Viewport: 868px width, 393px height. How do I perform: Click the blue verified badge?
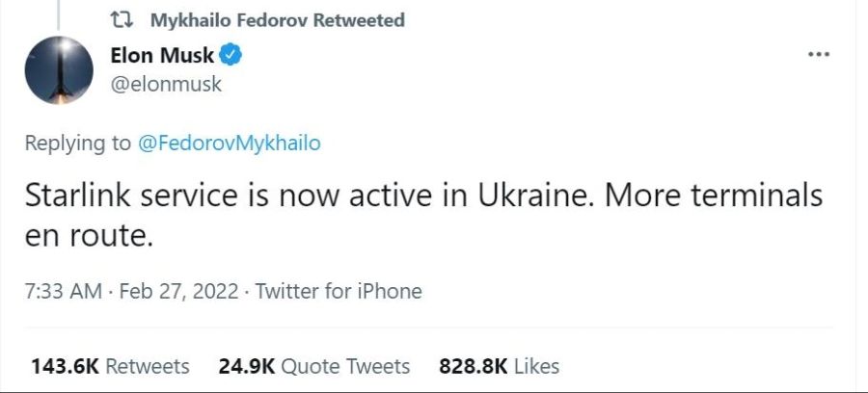(231, 55)
